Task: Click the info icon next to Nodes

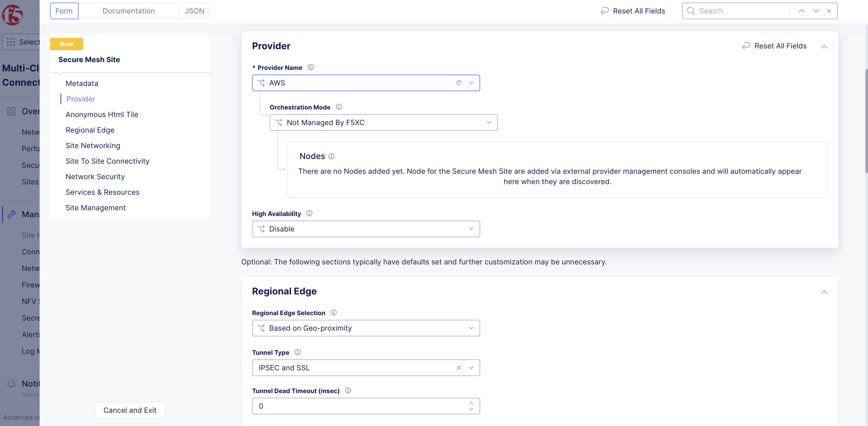Action: coord(332,156)
